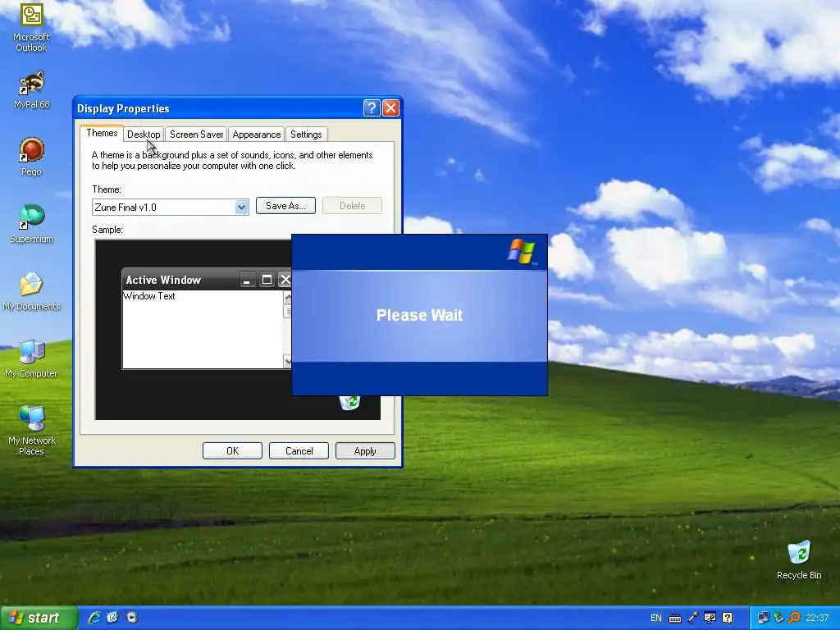Open the on-screen keyboard language bar icon
Viewport: 840px width, 630px height.
pyautogui.click(x=675, y=619)
